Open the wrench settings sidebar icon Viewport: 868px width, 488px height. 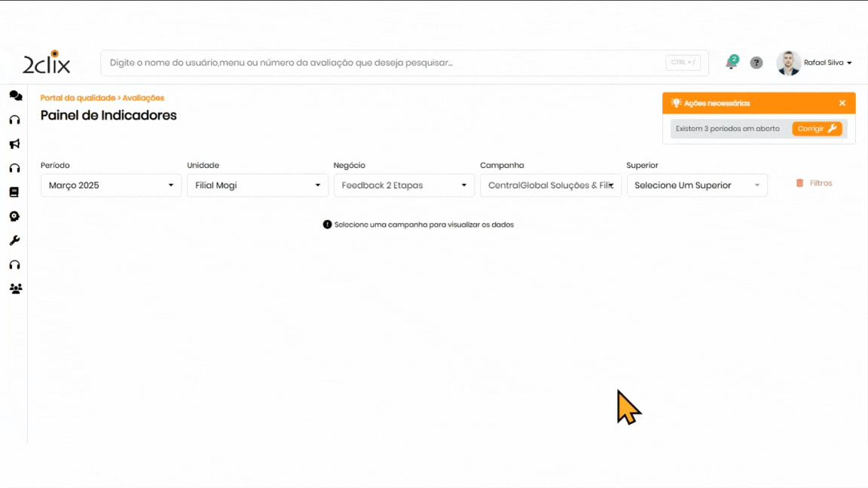coord(14,241)
